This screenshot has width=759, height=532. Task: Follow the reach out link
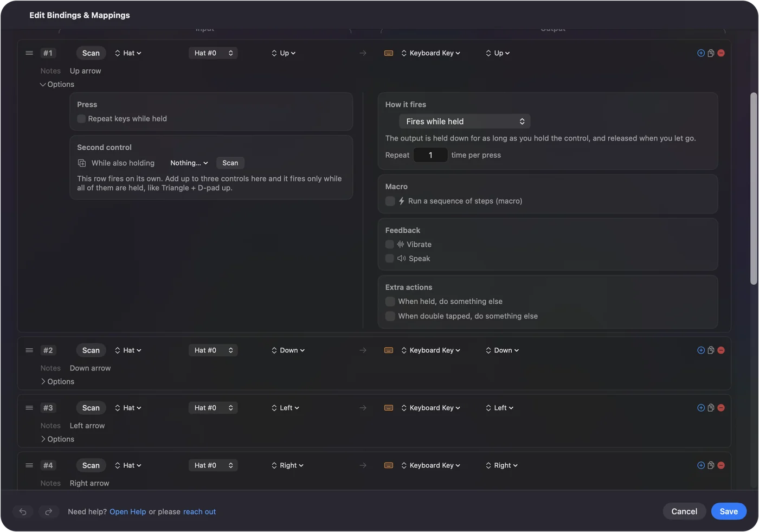click(x=200, y=512)
